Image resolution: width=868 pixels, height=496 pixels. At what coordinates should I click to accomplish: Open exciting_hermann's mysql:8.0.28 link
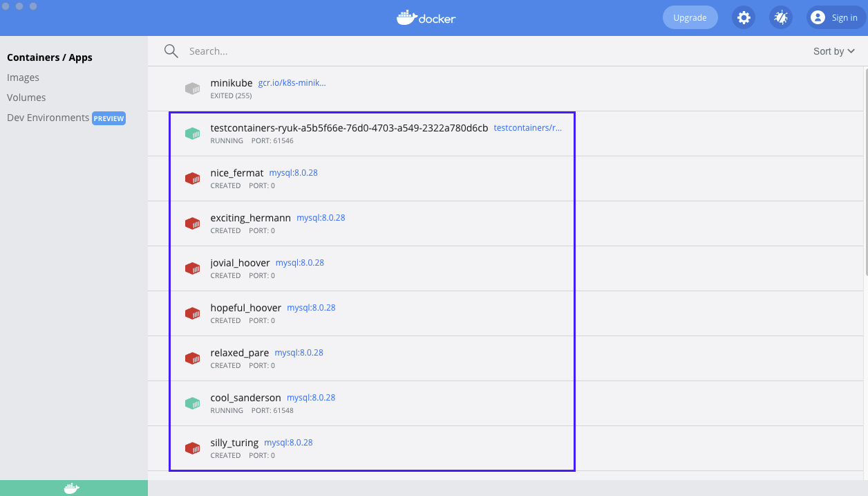click(x=321, y=218)
